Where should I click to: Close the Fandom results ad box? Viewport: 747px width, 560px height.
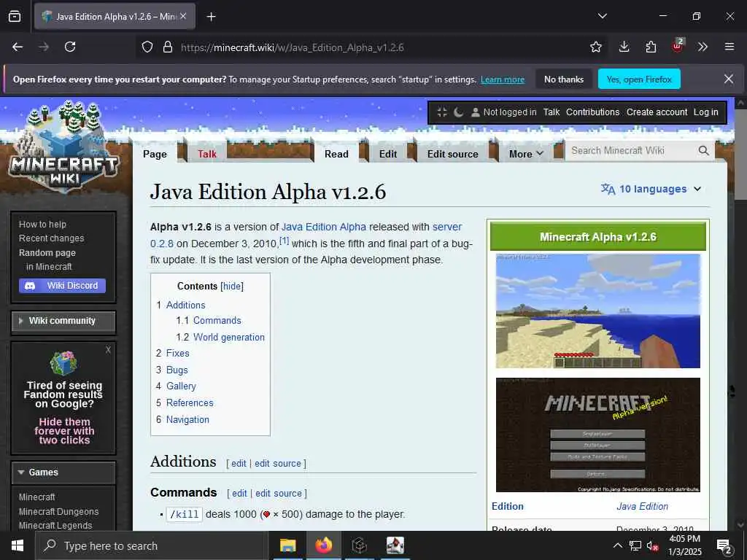pos(108,349)
